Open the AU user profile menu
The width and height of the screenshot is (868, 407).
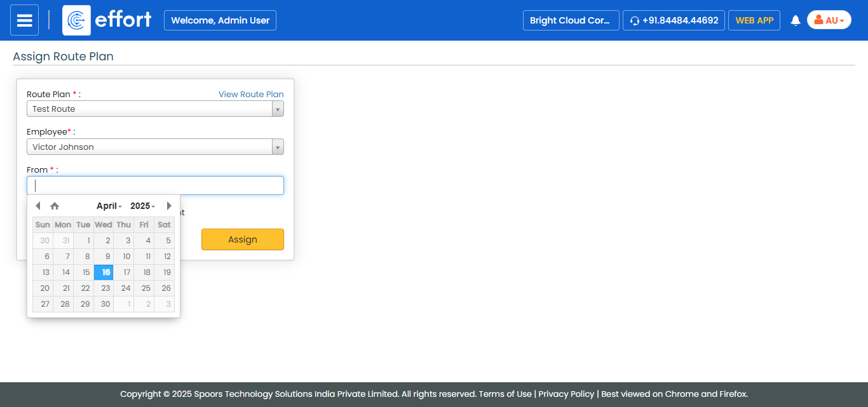point(829,20)
